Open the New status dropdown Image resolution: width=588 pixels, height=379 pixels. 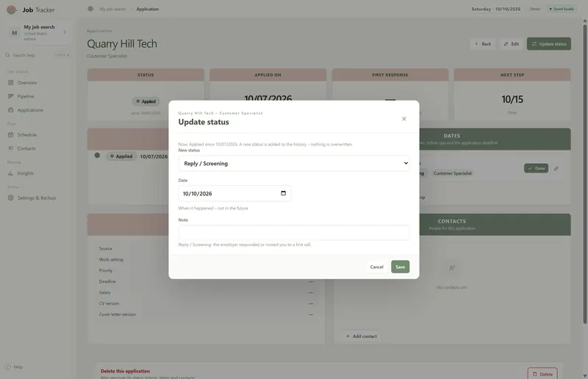[293, 164]
